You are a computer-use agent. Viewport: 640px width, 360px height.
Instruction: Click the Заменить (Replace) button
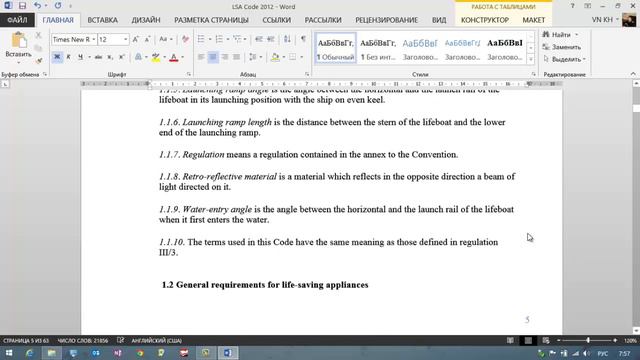coord(562,47)
